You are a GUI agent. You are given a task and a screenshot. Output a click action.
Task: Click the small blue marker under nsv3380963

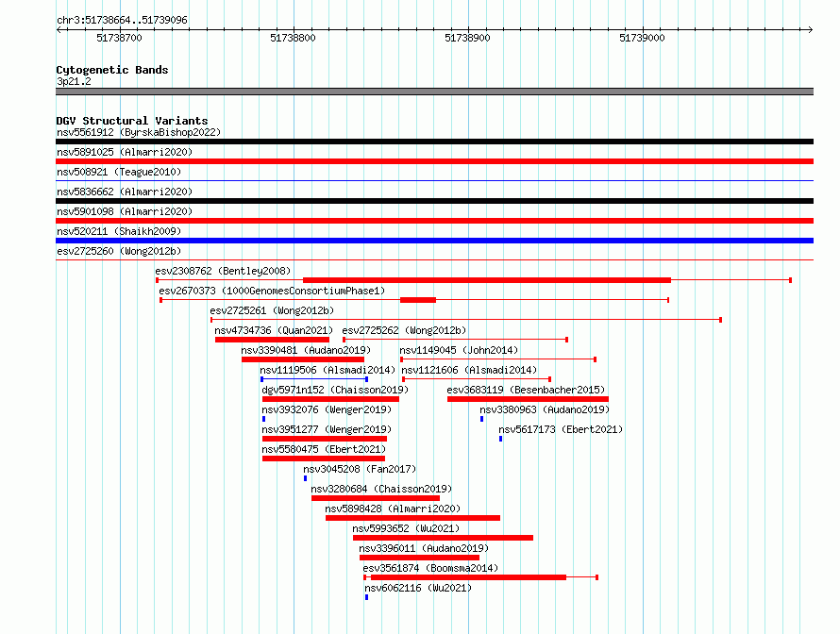click(481, 419)
